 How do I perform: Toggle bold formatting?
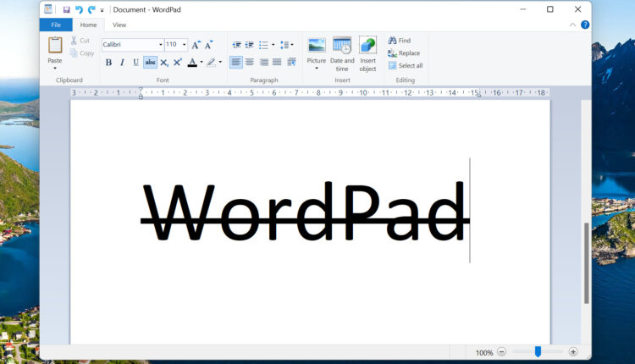pos(108,62)
